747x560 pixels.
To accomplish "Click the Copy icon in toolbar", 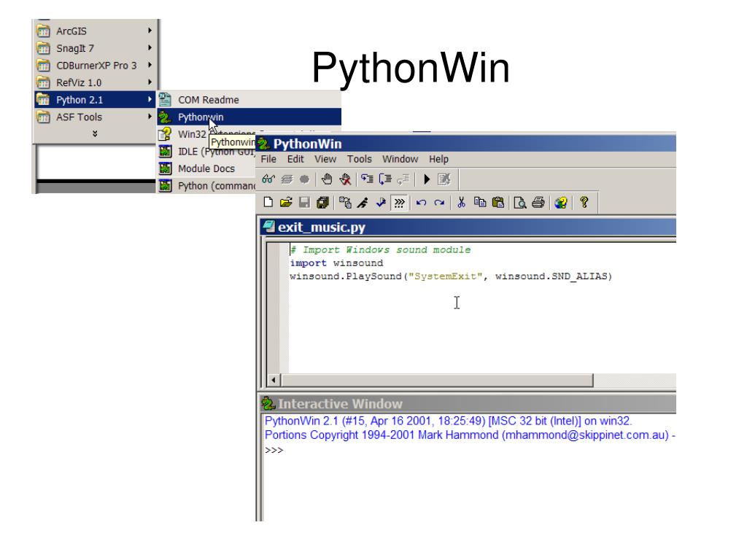I will 480,203.
